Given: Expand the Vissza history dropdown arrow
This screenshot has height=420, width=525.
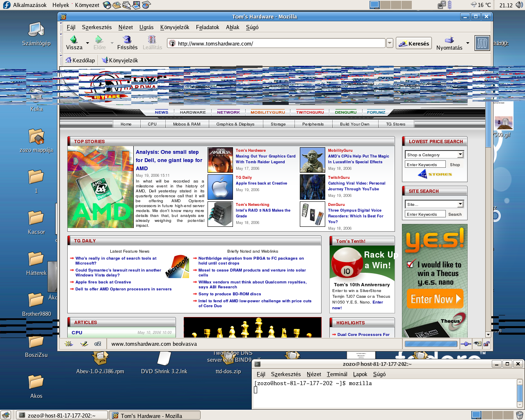Looking at the screenshot, I should (x=87, y=43).
